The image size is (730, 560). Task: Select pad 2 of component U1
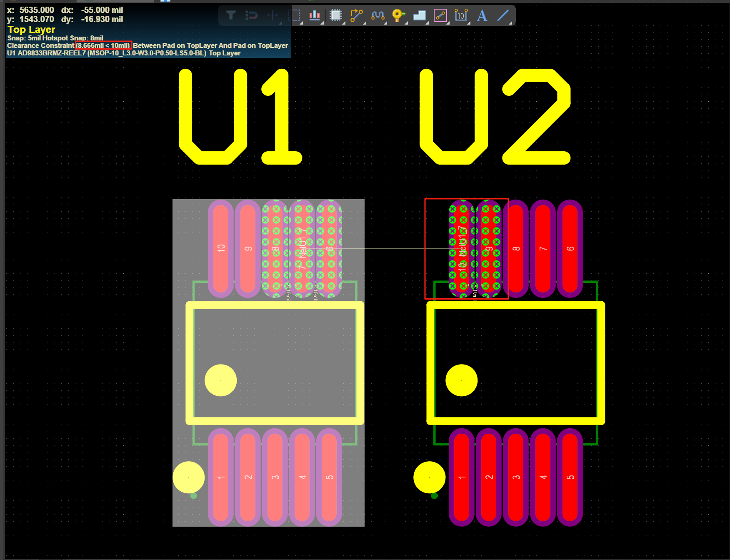[248, 477]
